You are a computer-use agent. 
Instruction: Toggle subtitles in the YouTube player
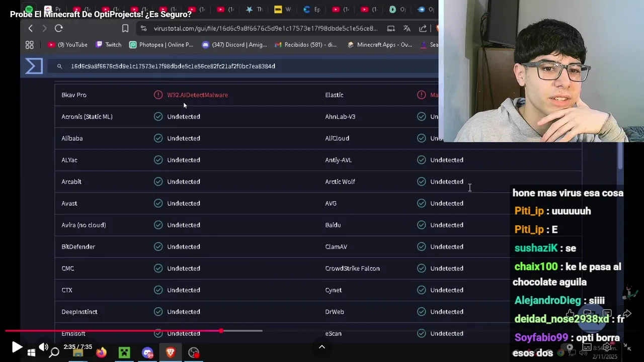pos(587,347)
